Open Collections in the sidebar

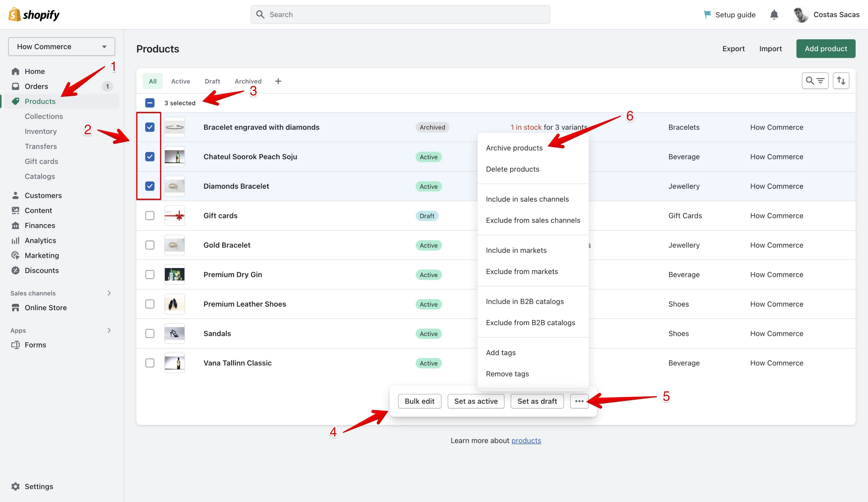(44, 116)
